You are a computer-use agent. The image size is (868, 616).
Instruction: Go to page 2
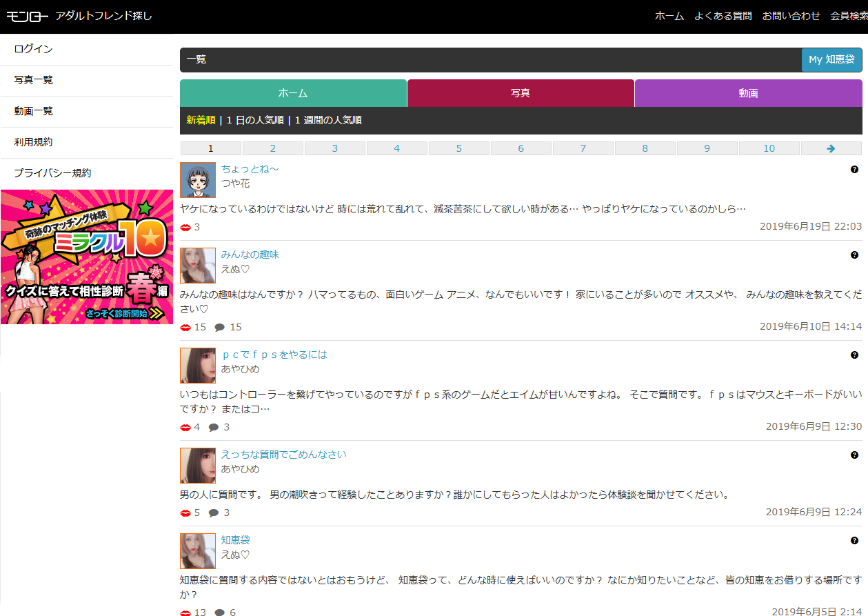pyautogui.click(x=273, y=148)
